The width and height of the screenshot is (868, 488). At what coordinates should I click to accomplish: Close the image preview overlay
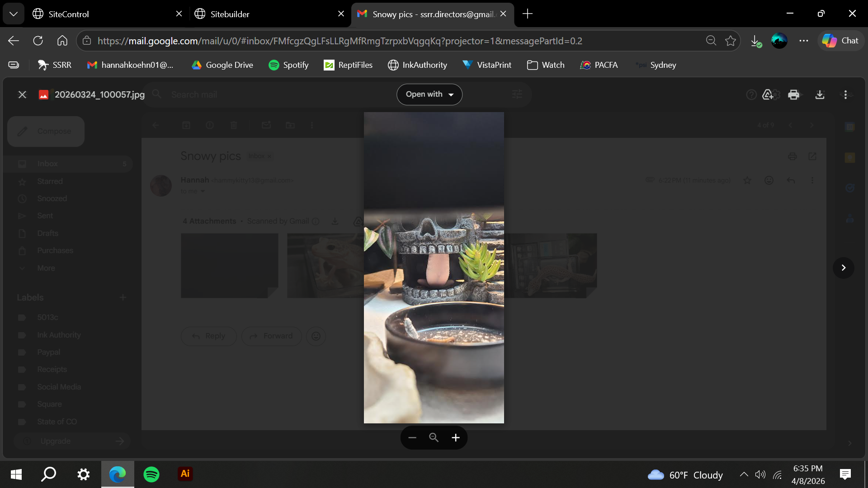pos(22,94)
